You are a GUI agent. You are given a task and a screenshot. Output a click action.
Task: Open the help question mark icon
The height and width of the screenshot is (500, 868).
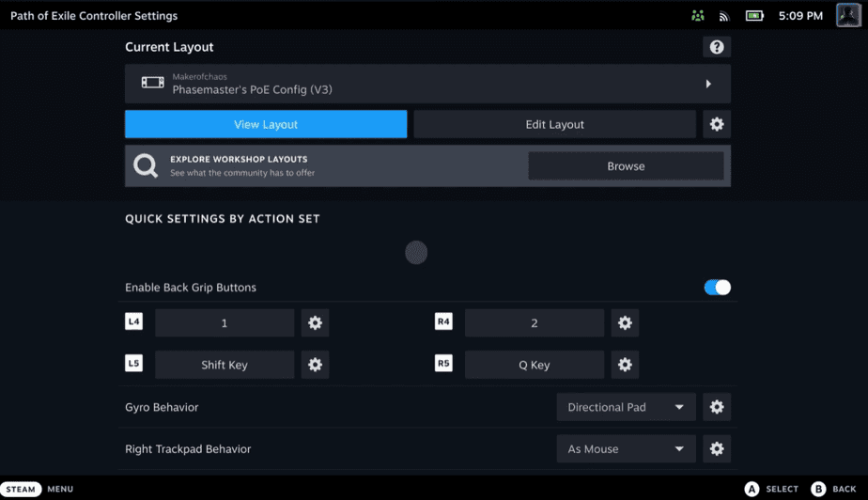[717, 47]
